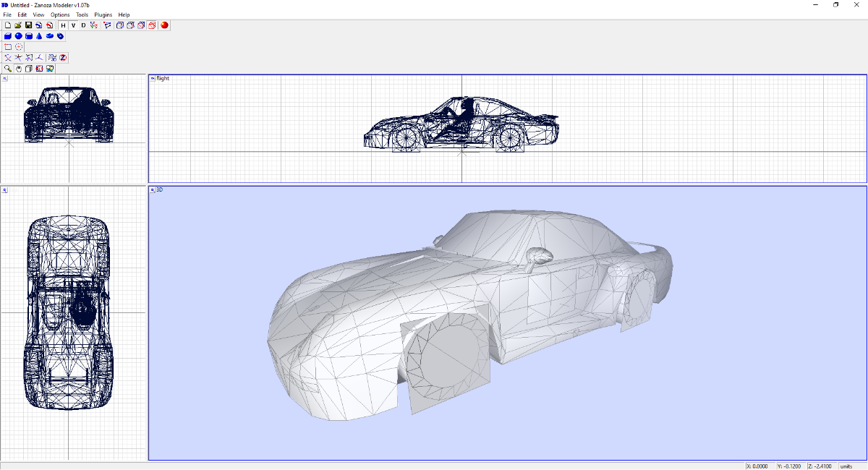Viewport: 868px width, 470px height.
Task: Open the Right viewport options dropdown
Action: (153, 78)
